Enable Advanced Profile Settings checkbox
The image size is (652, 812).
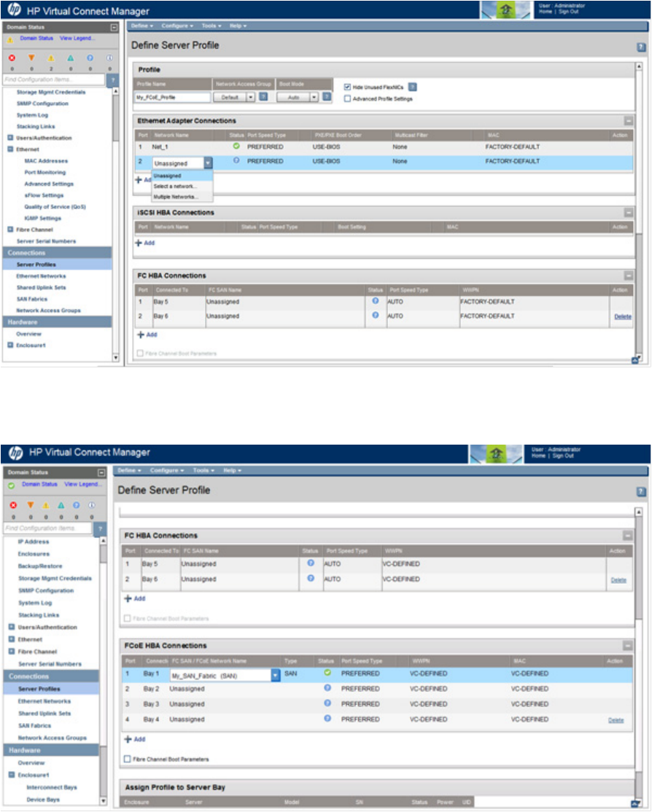pos(347,98)
